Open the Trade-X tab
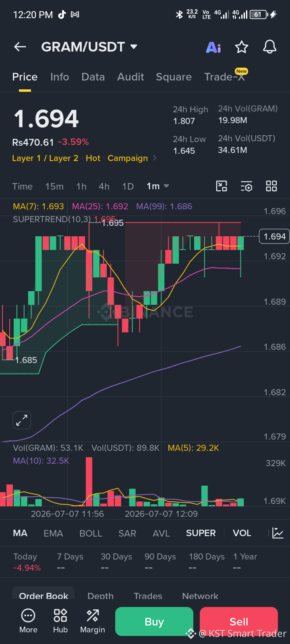 click(x=225, y=77)
